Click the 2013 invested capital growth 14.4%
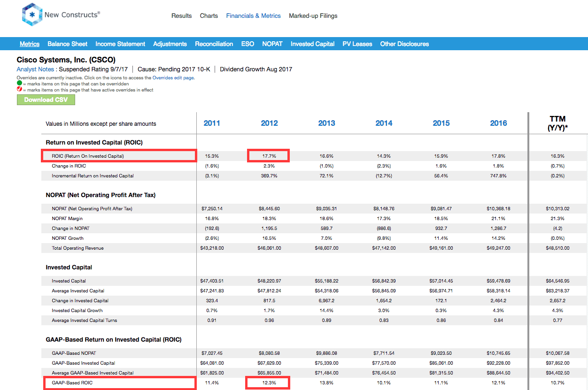 click(x=326, y=311)
